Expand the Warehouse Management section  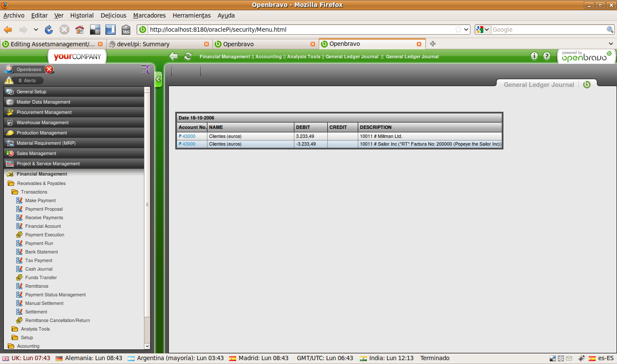[x=74, y=122]
